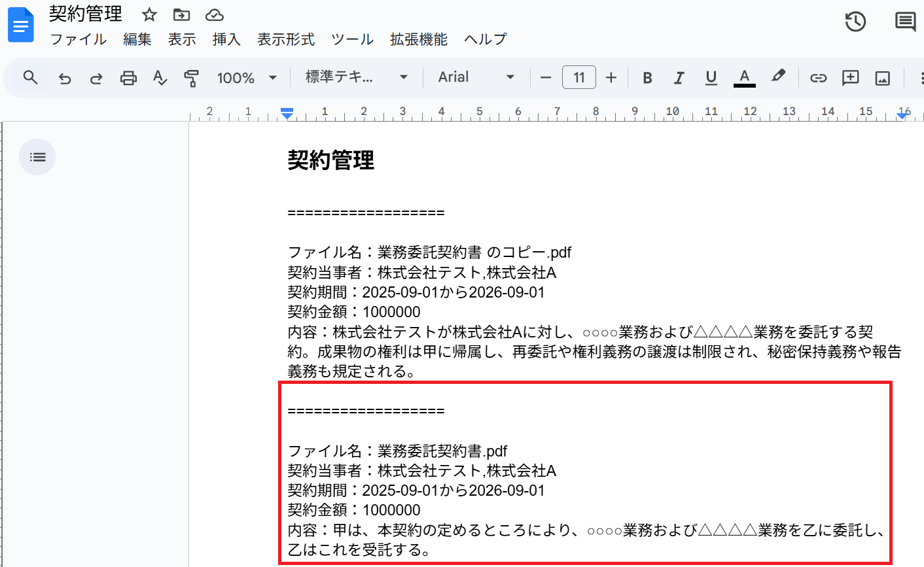Image resolution: width=924 pixels, height=567 pixels.
Task: Open the comments panel icon
Action: (905, 22)
